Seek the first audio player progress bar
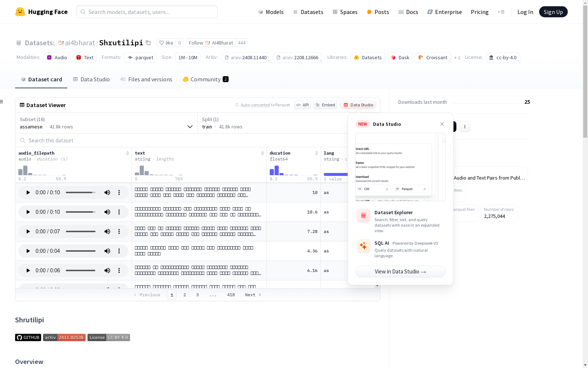The width and height of the screenshot is (588, 368). pos(80,192)
